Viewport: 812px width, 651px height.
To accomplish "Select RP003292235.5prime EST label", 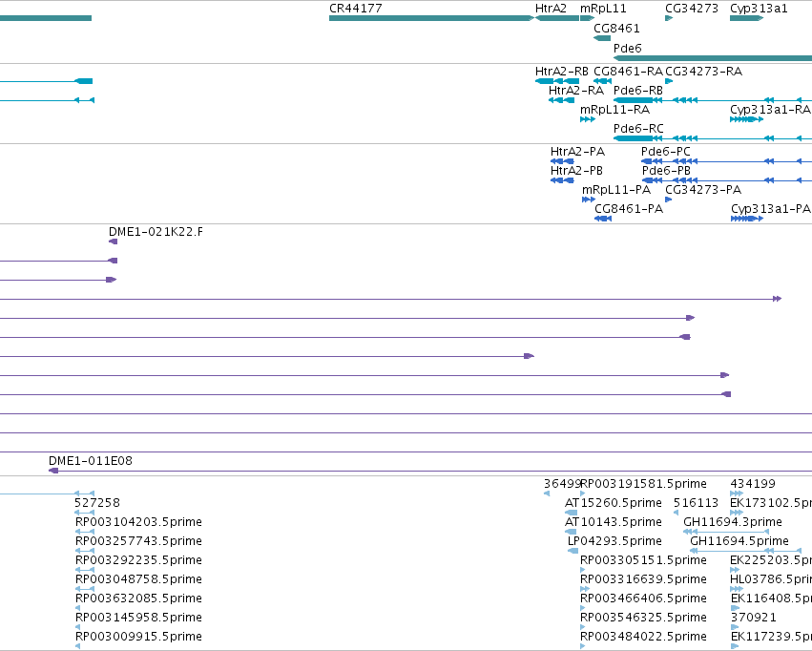I will (138, 560).
